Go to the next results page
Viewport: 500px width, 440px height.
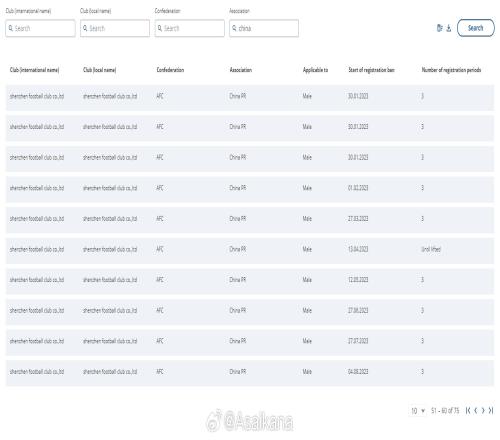click(x=483, y=410)
